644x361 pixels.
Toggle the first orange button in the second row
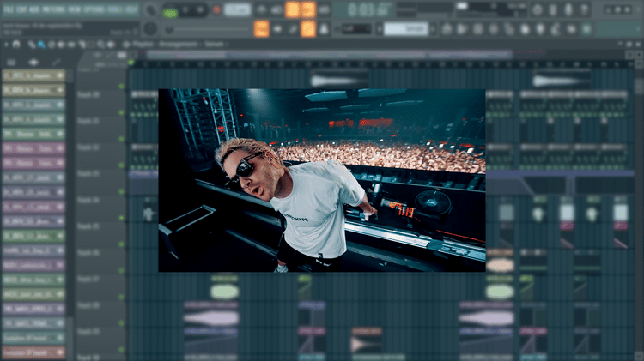tap(262, 28)
